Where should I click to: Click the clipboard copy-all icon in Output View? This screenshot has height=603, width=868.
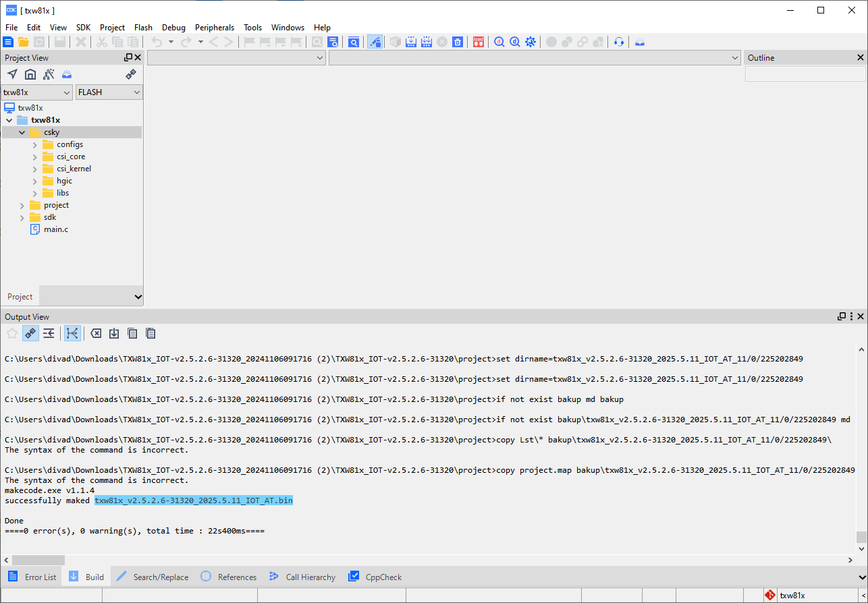[151, 333]
